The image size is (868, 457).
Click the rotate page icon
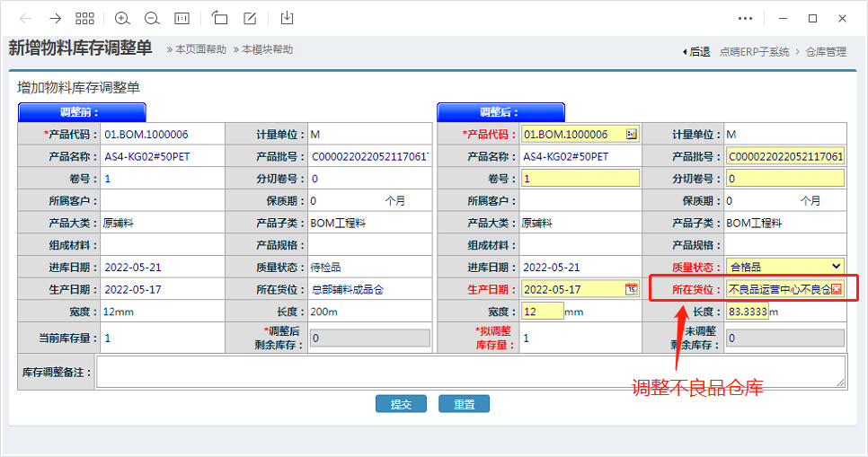[x=220, y=18]
